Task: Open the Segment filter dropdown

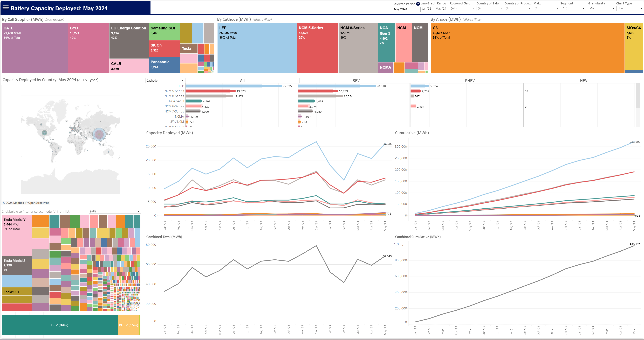Action: [x=573, y=8]
